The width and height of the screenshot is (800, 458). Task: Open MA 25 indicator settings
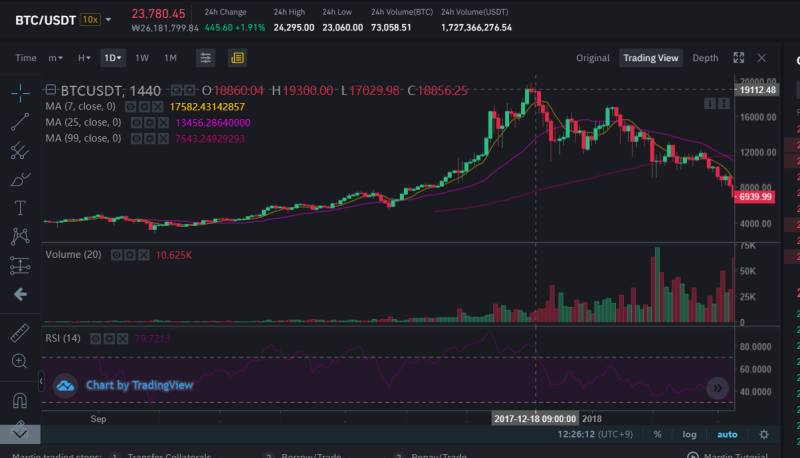pos(149,123)
